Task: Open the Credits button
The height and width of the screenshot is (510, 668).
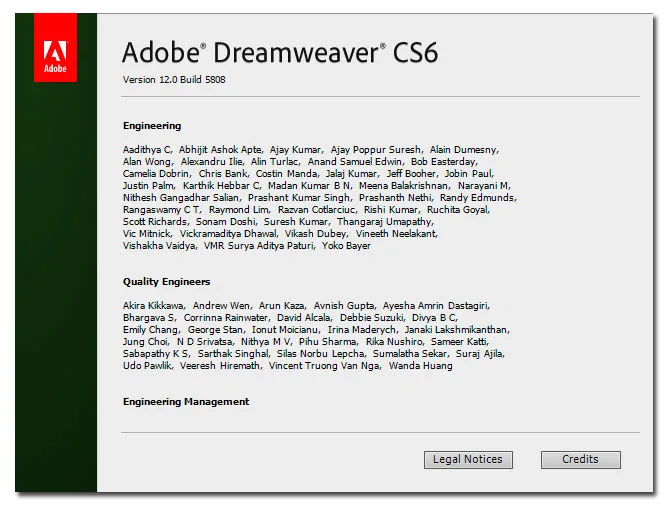Action: coord(581,460)
